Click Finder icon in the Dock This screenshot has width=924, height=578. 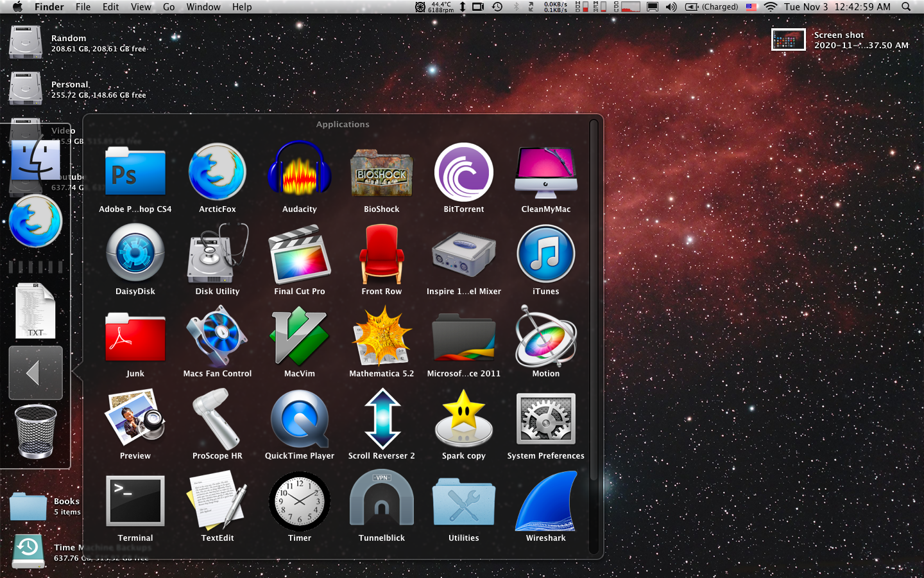click(35, 161)
